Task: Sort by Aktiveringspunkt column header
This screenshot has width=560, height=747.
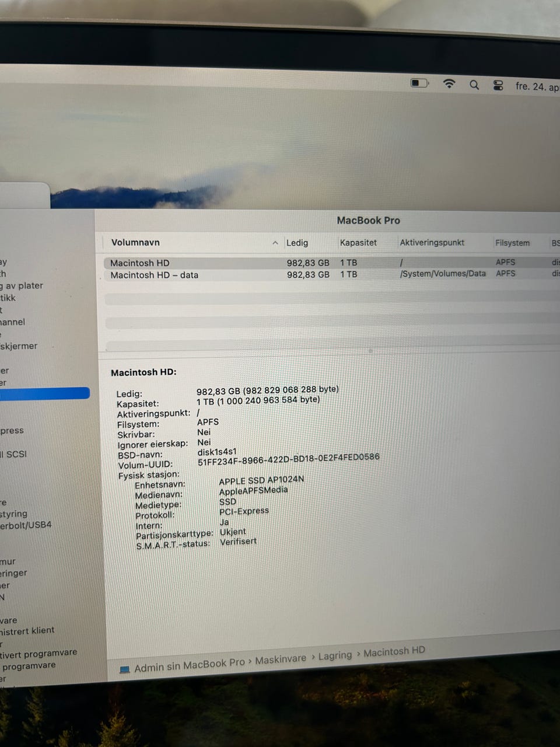Action: (432, 242)
